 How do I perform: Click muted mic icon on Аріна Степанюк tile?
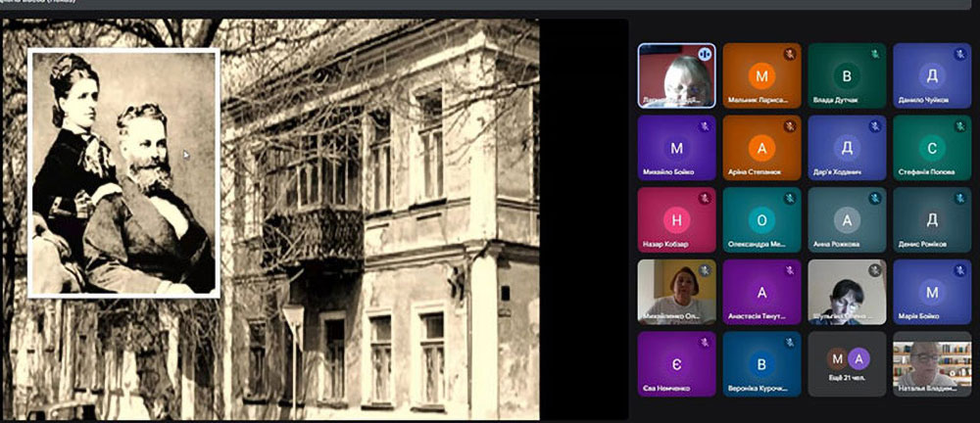(790, 126)
